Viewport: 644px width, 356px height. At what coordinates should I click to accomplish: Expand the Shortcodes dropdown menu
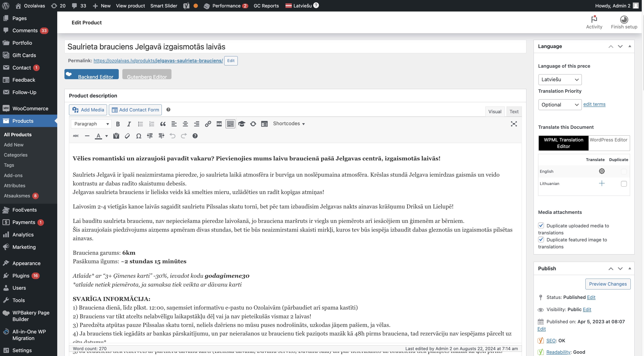(289, 124)
